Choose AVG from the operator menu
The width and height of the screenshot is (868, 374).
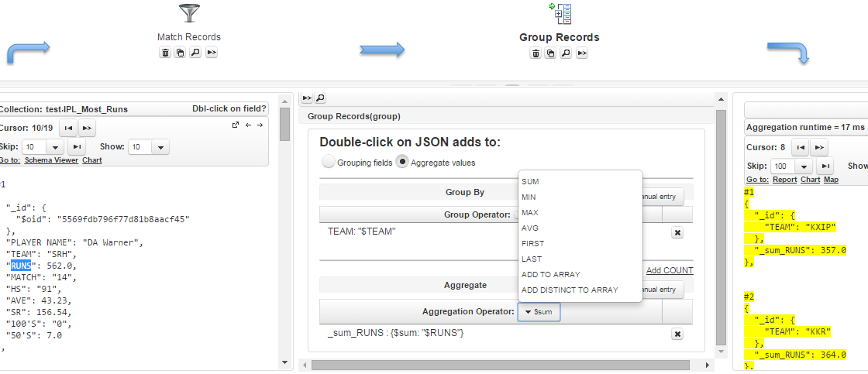point(530,228)
